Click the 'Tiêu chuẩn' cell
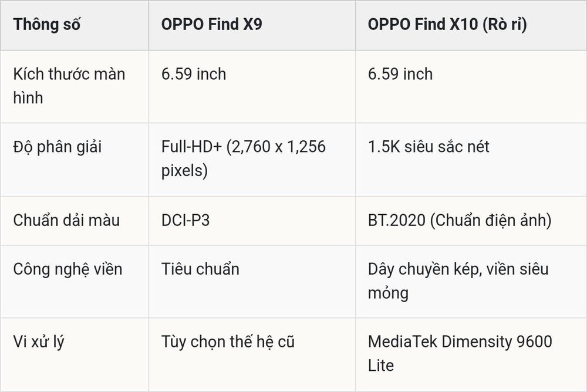Image resolution: width=587 pixels, height=392 pixels. (200, 269)
